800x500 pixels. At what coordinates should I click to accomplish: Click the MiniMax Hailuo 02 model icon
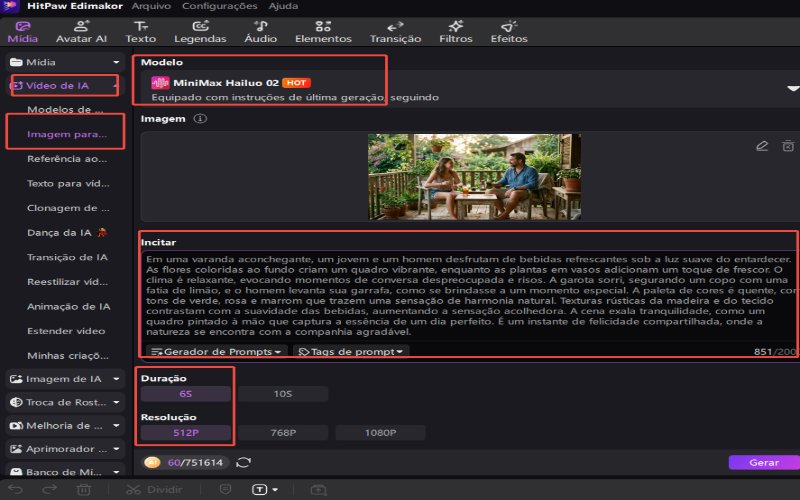[160, 83]
